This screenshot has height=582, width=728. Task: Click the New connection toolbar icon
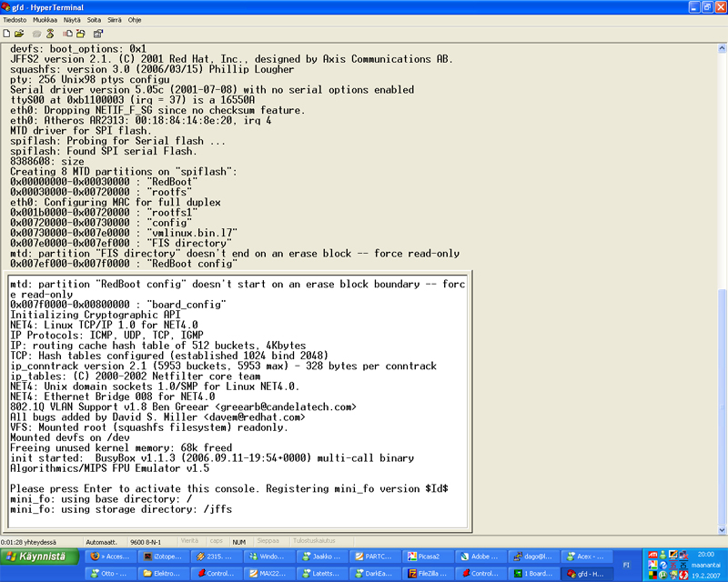click(x=6, y=34)
